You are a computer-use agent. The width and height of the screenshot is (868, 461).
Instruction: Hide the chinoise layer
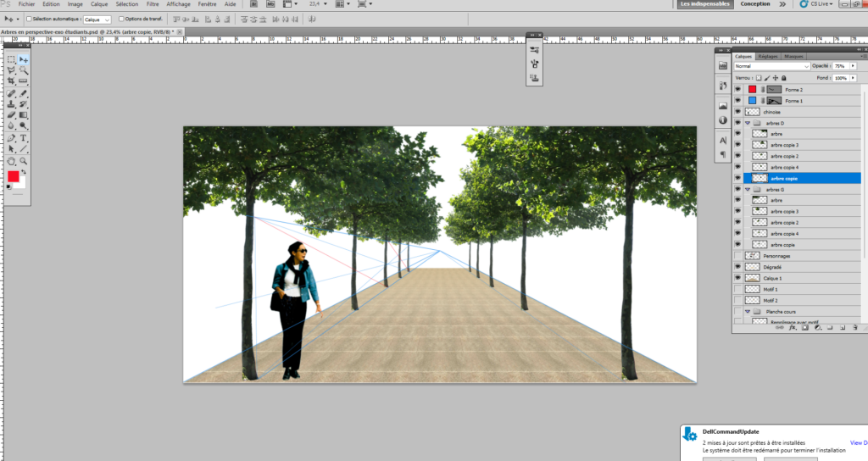(737, 112)
